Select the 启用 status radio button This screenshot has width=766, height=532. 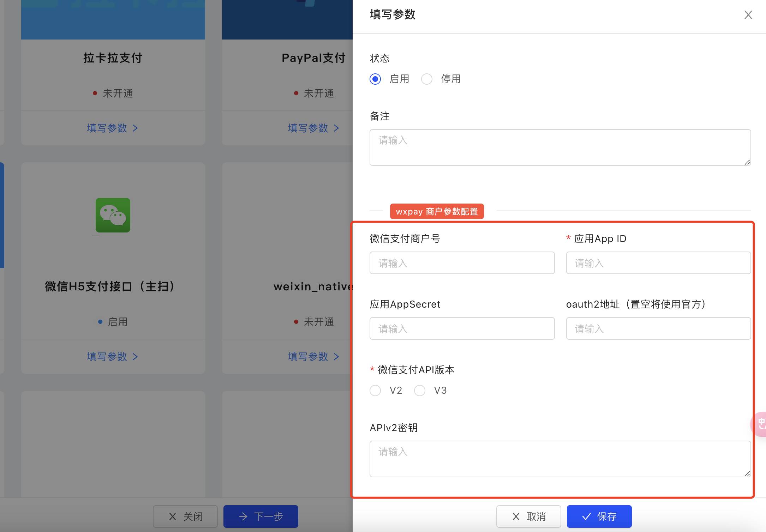(x=375, y=79)
